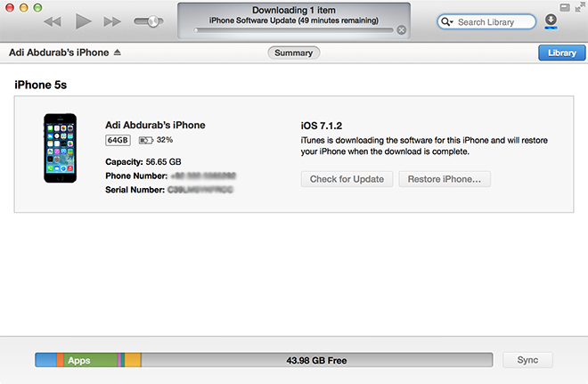Open the search options magnifier dropdown

coord(447,21)
